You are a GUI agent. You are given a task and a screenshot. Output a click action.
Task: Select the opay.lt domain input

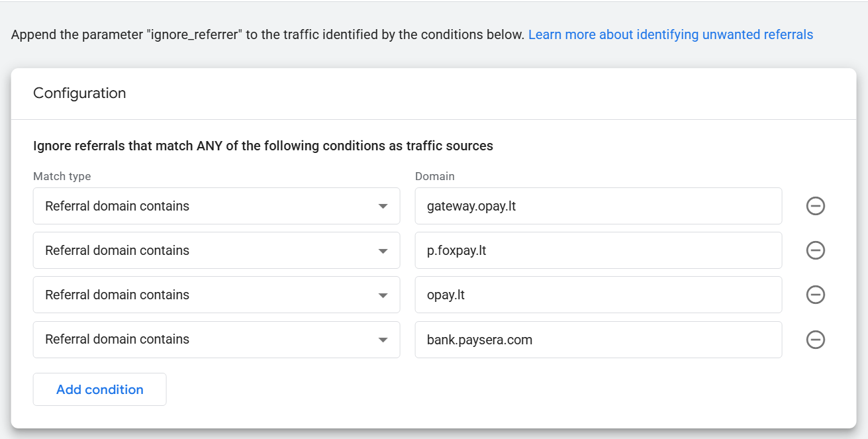(599, 295)
